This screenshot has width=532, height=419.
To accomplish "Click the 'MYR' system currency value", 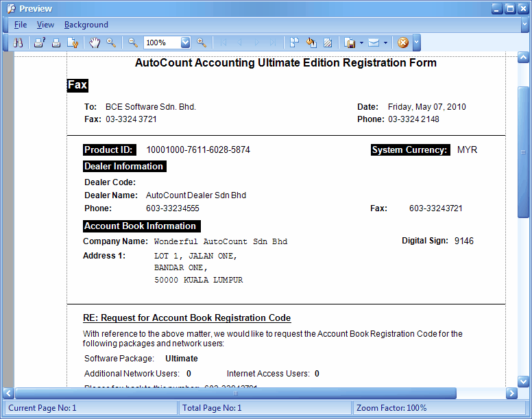I will tap(467, 150).
